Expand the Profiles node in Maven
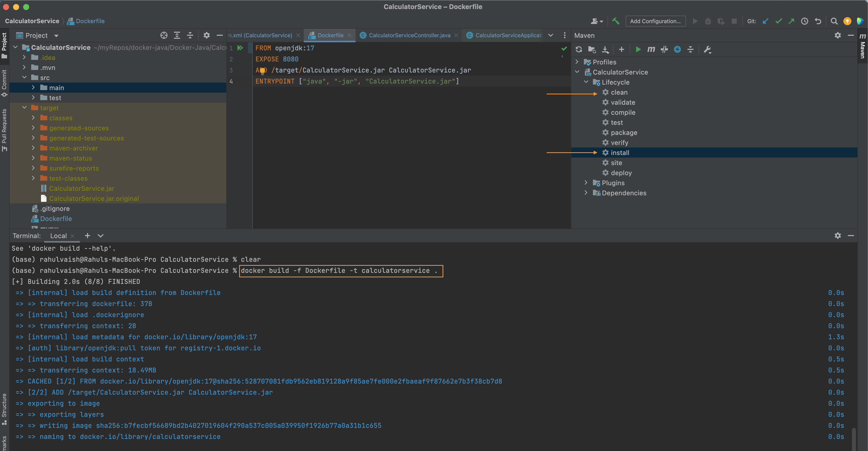The height and width of the screenshot is (451, 868). pos(577,62)
